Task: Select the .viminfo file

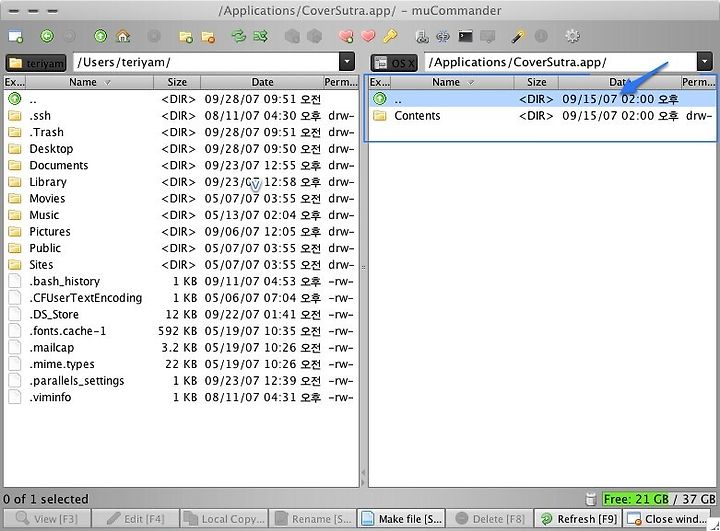Action: pyautogui.click(x=181, y=397)
